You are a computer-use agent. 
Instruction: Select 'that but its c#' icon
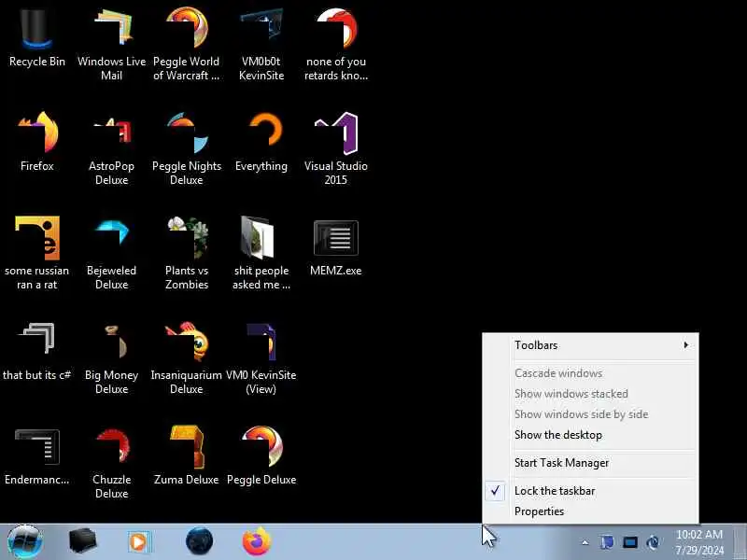37,352
